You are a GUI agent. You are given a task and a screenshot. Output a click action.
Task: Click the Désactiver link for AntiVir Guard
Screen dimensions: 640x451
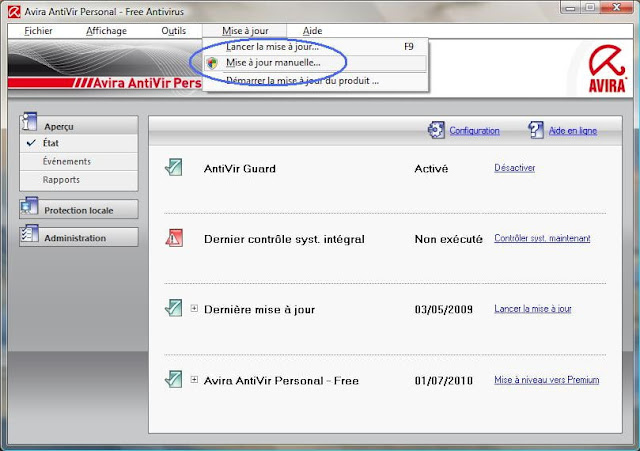[514, 168]
